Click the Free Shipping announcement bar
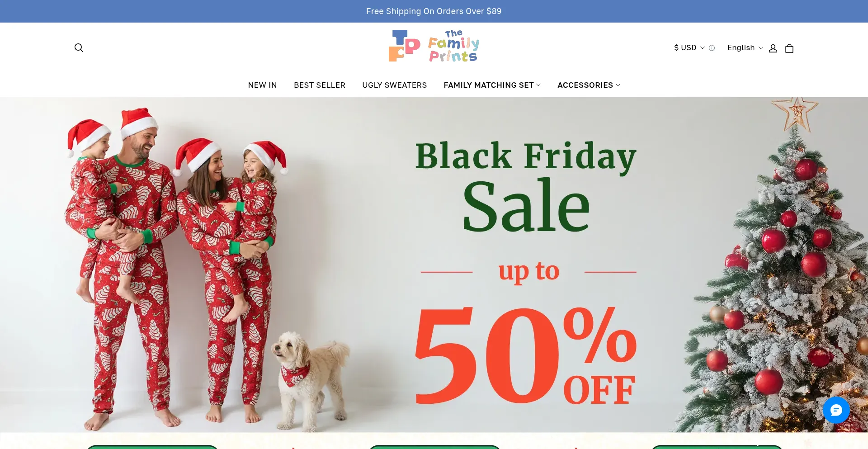Image resolution: width=868 pixels, height=449 pixels. pyautogui.click(x=434, y=11)
